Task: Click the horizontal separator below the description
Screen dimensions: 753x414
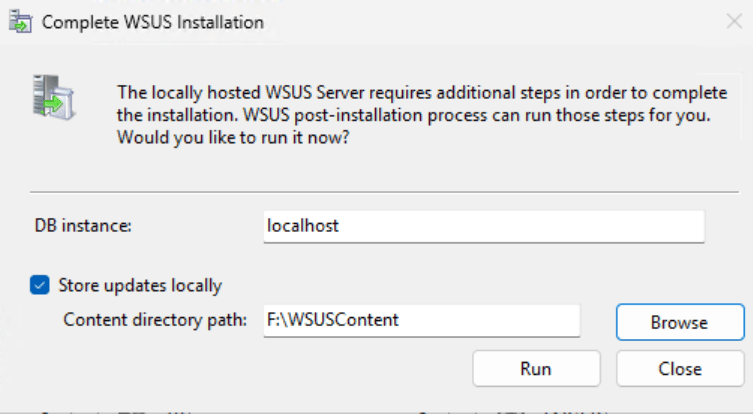Action: pyautogui.click(x=390, y=190)
